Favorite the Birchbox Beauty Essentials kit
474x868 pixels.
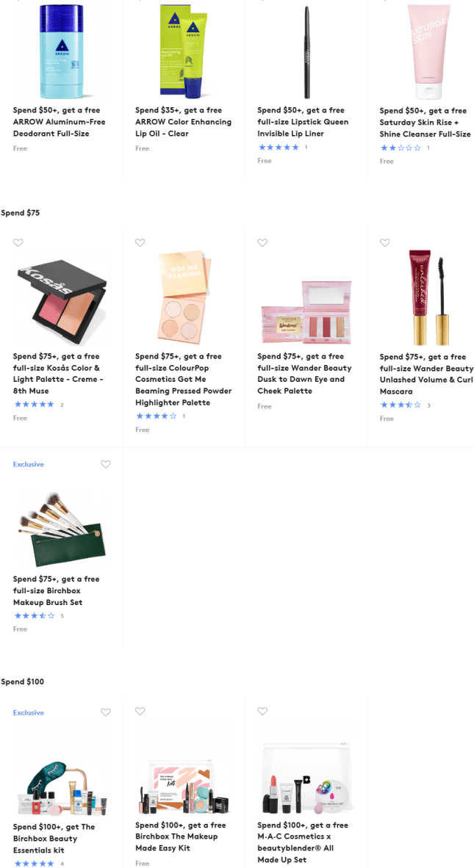106,712
